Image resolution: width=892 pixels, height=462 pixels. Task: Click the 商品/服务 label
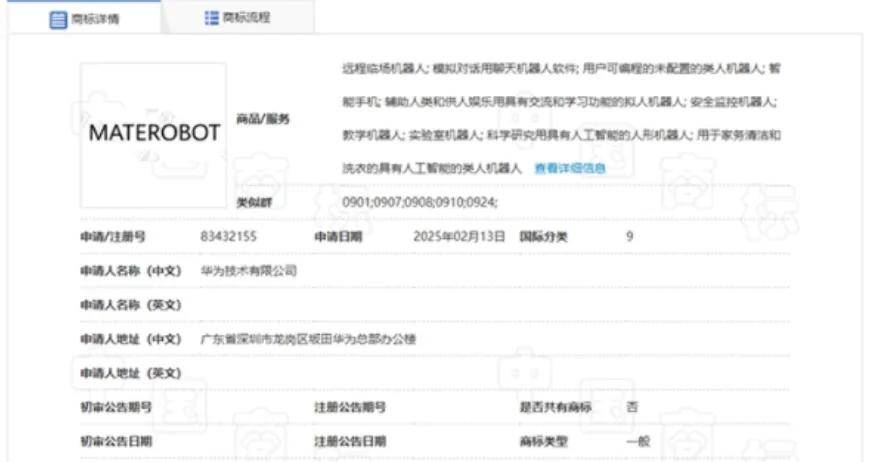263,119
